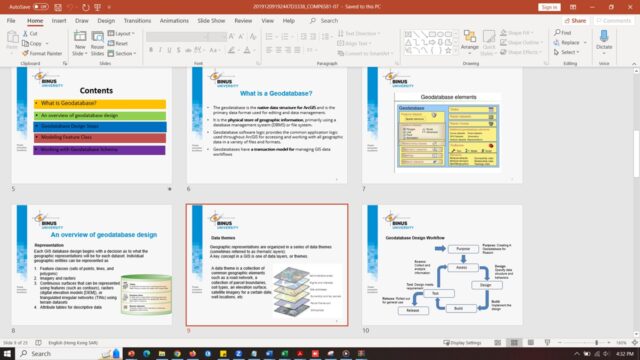The height and width of the screenshot is (360, 640).
Task: Switch to Slide Sorter view icon
Action: point(514,343)
